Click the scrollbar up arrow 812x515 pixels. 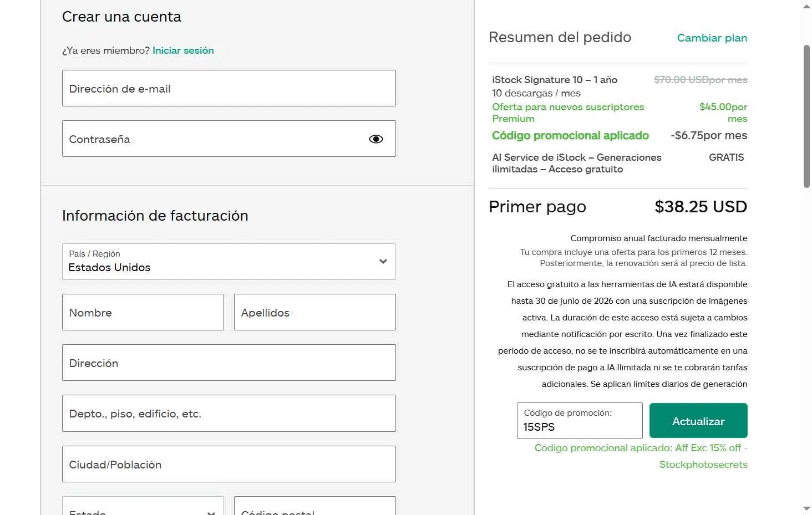[806, 7]
